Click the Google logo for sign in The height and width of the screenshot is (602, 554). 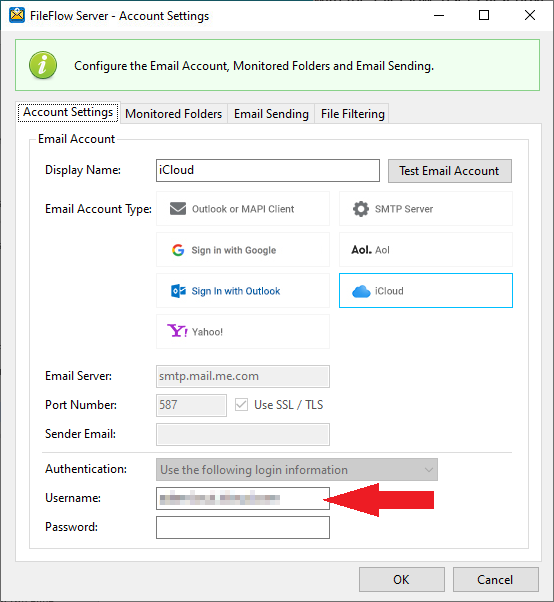coord(178,250)
